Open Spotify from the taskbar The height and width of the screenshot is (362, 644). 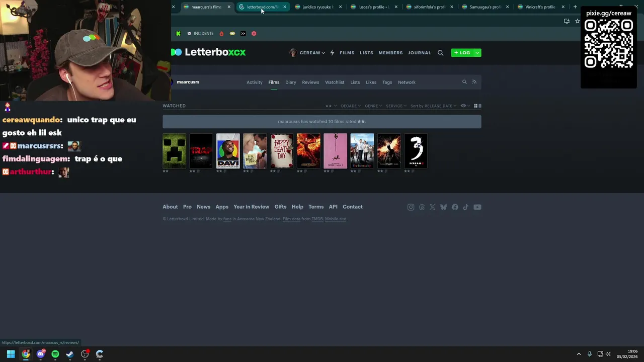tap(55, 354)
